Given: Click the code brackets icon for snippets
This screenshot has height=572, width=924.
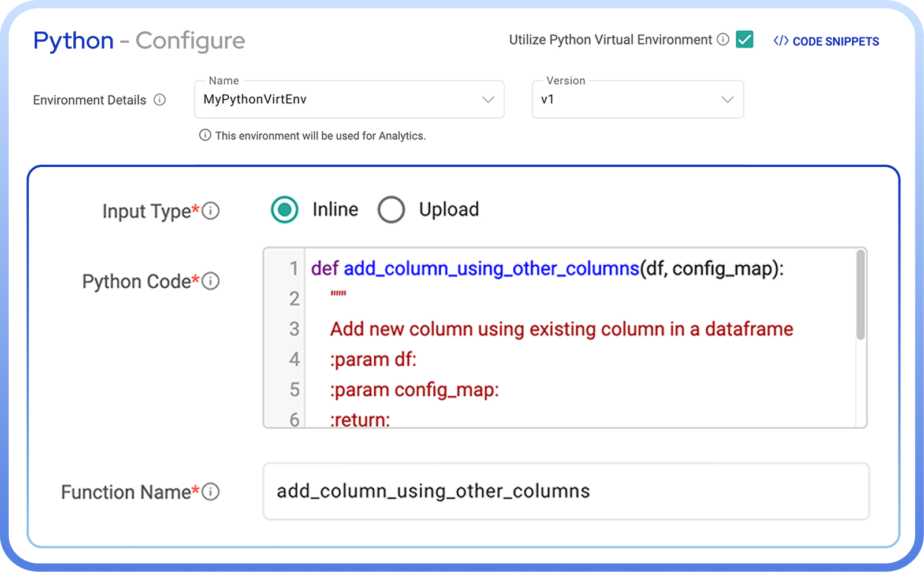Looking at the screenshot, I should (781, 41).
